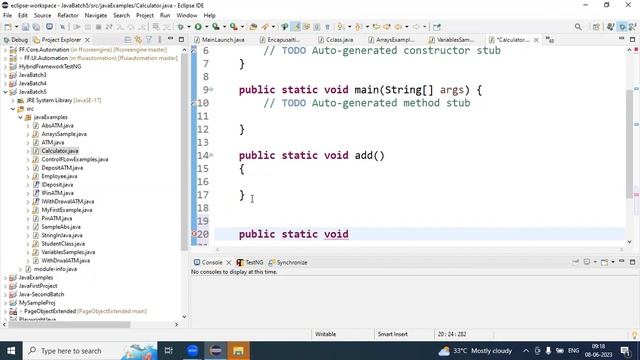Open the File menu
640x360 pixels.
tap(7, 16)
